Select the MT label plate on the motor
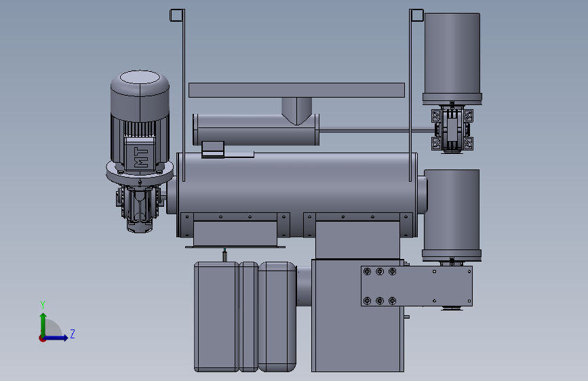Image resolution: width=588 pixels, height=381 pixels. pos(140,157)
